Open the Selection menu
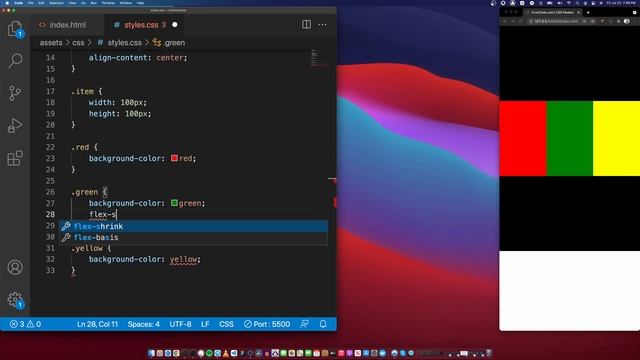The height and width of the screenshot is (360, 640). 56,3
